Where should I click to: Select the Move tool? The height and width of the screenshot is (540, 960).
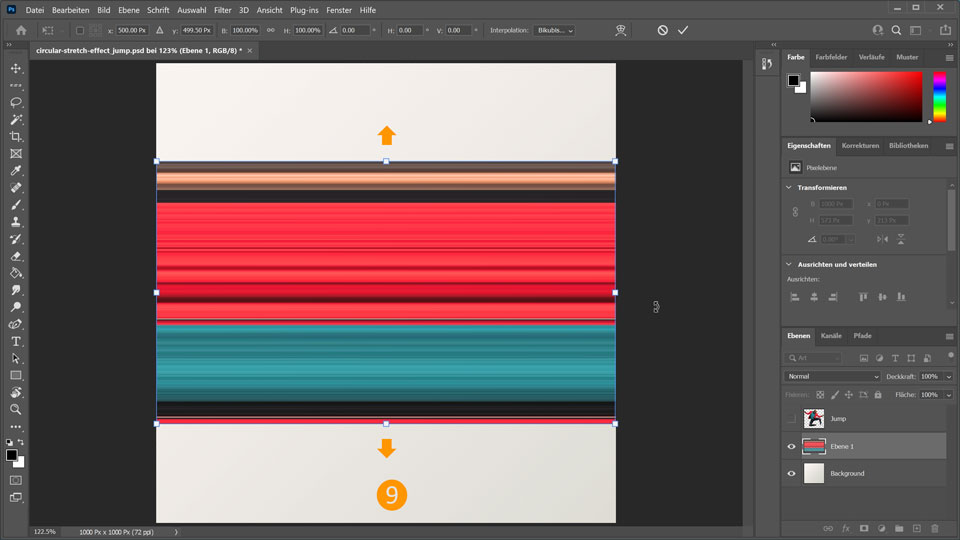(16, 68)
